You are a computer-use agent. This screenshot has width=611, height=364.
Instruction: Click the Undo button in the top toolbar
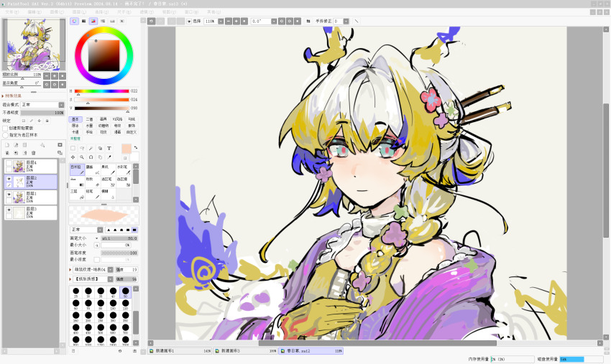click(151, 21)
